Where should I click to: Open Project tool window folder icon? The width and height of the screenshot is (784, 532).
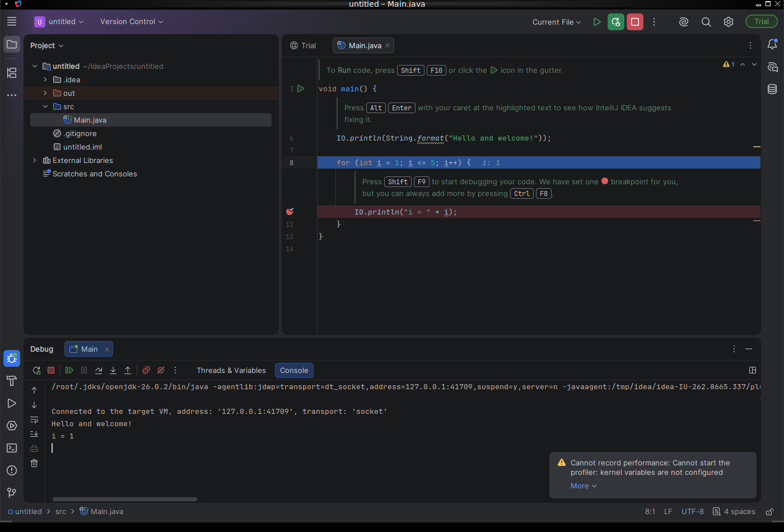(12, 44)
